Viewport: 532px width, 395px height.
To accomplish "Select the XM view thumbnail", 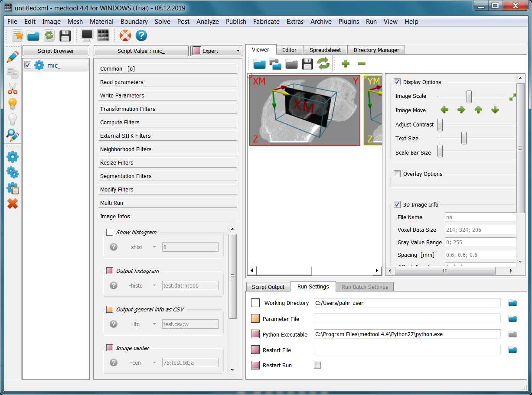I will [304, 110].
